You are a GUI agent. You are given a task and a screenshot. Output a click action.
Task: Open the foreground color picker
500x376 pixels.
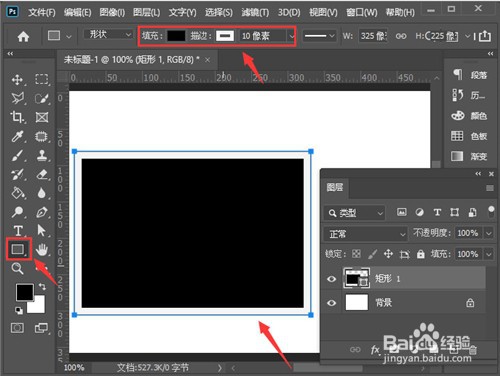(25, 292)
